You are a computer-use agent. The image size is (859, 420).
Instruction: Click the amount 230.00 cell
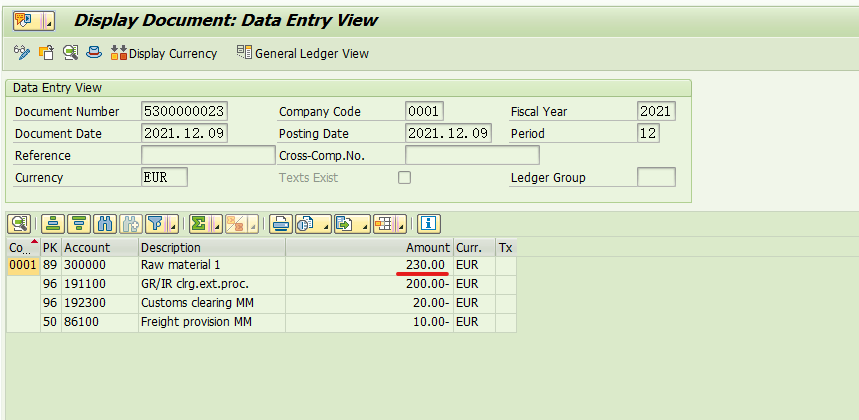pos(370,266)
